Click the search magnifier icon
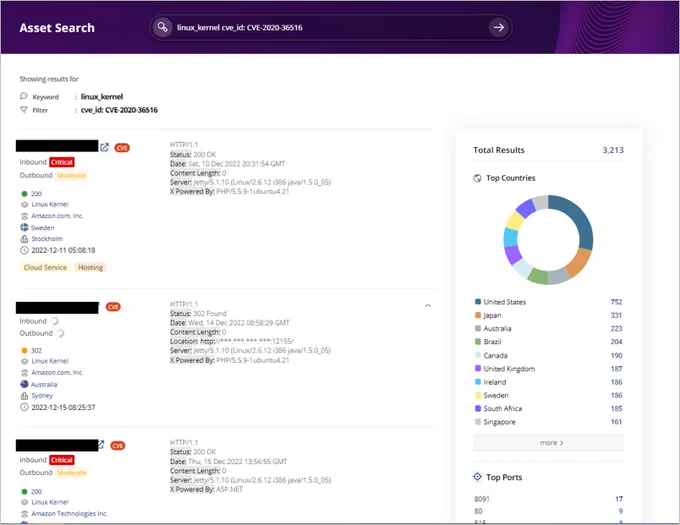 click(162, 27)
